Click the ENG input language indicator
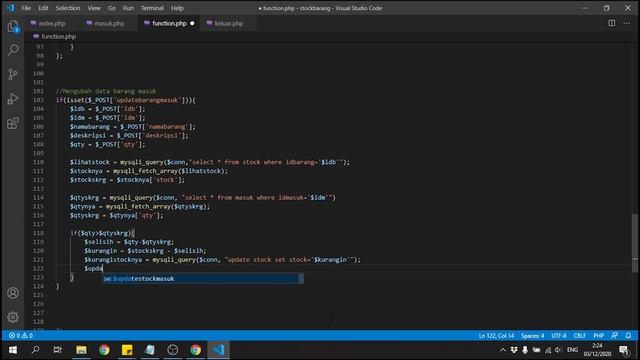 tap(572, 350)
